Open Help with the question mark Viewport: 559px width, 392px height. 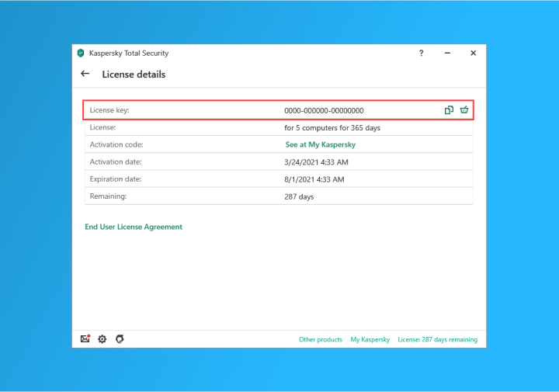click(422, 54)
